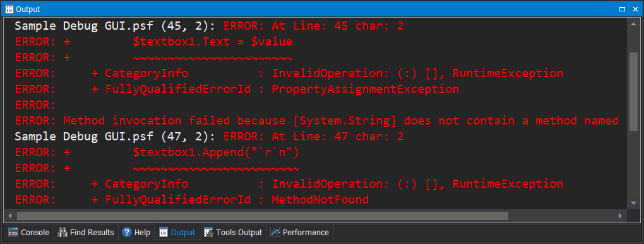644x244 pixels.
Task: Click the horizontal scrollbar thumb
Action: [263, 216]
